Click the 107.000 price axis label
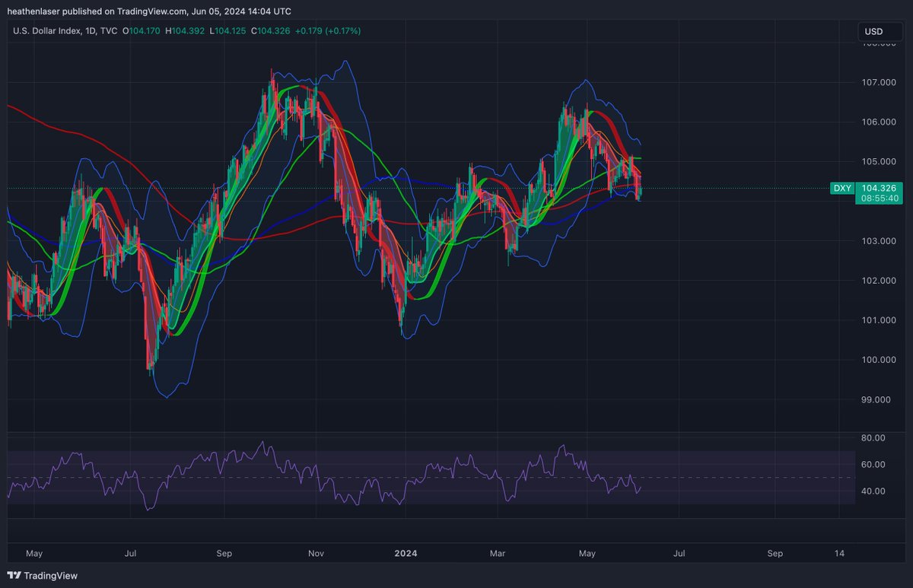Image resolution: width=913 pixels, height=588 pixels. click(x=879, y=82)
